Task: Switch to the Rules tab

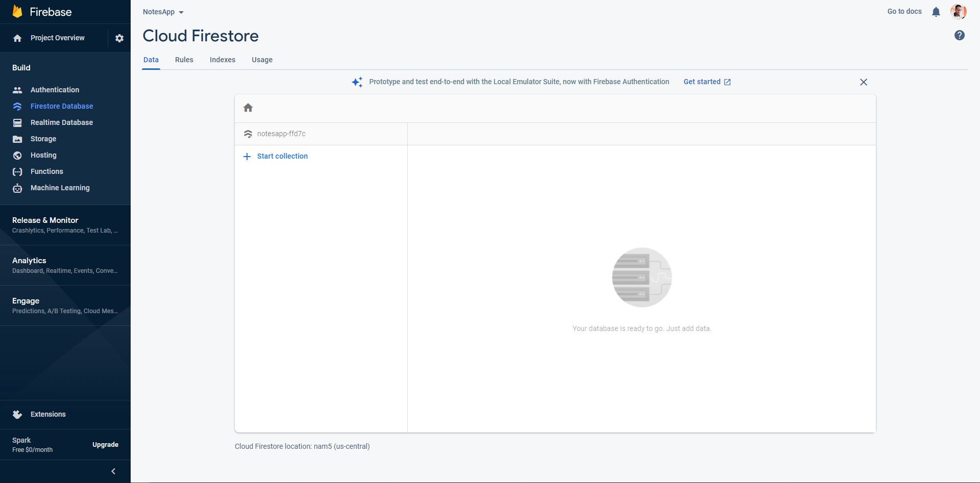Action: tap(184, 60)
